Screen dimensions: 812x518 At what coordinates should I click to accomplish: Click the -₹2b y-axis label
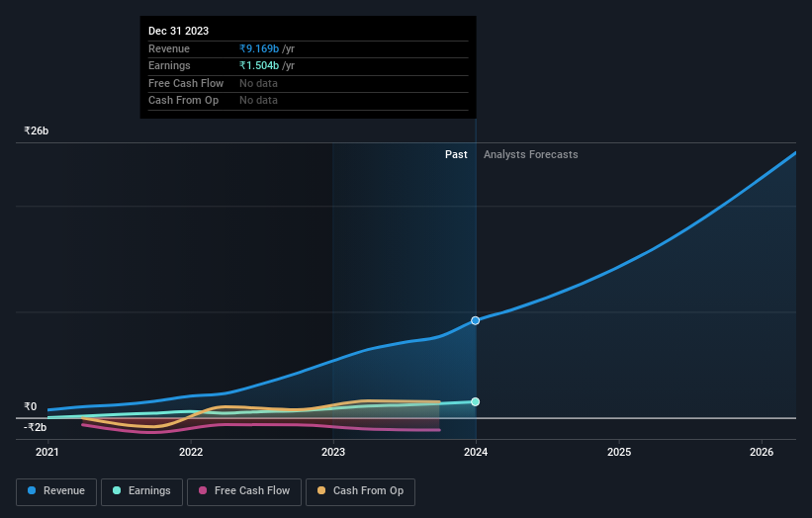tap(36, 427)
